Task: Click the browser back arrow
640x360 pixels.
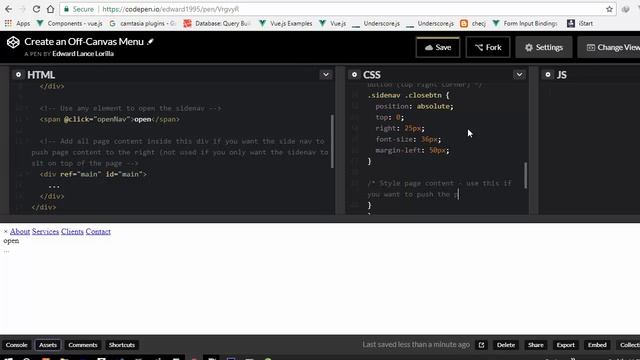Action: point(8,9)
